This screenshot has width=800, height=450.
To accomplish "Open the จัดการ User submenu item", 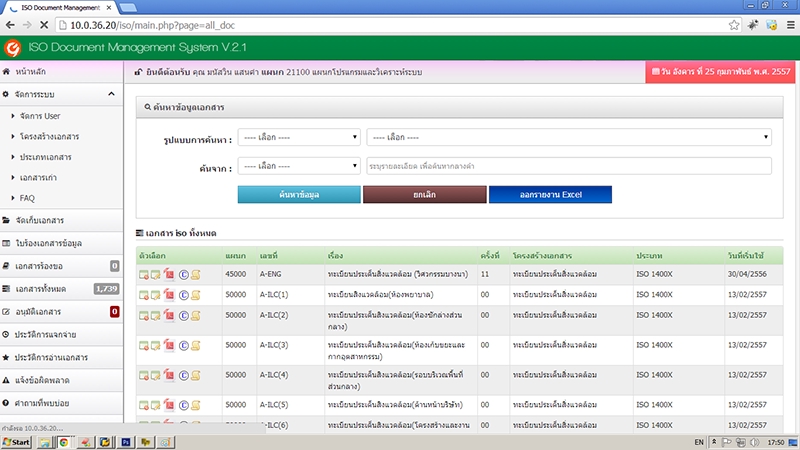I will pos(40,116).
